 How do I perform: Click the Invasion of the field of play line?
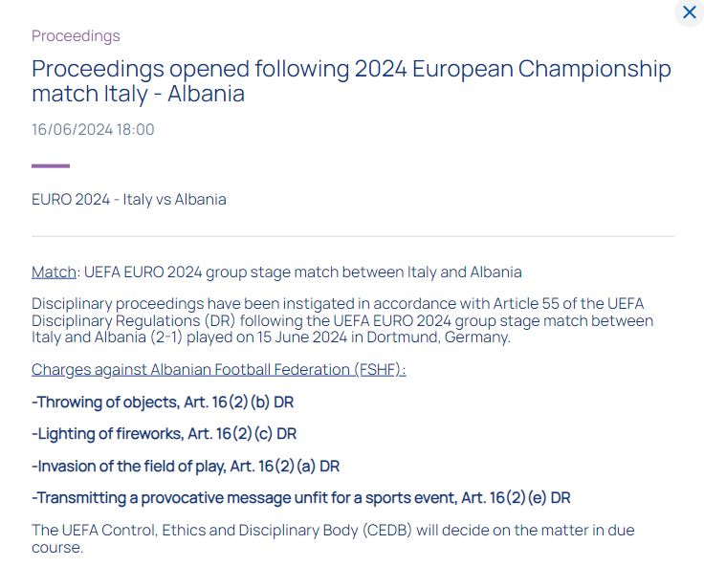[x=186, y=466]
